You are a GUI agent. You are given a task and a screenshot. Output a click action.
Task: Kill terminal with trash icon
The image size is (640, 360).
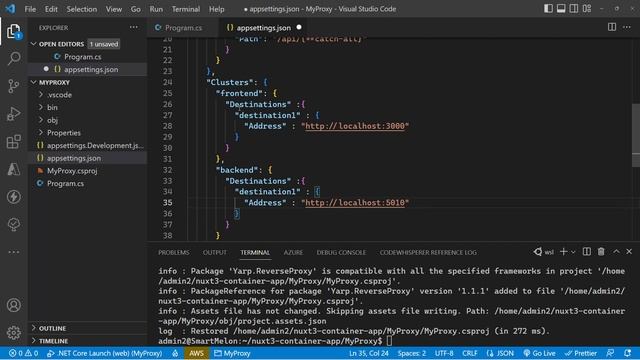point(601,252)
